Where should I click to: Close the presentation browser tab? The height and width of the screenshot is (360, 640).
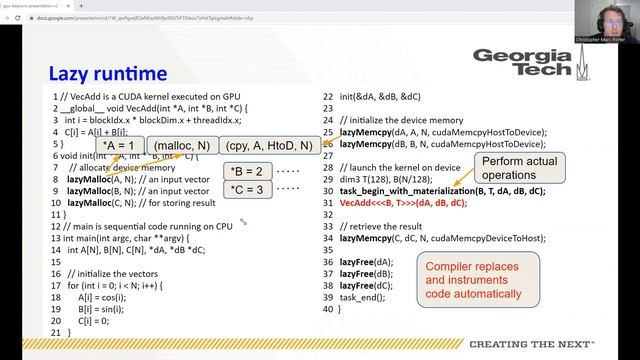coord(68,6)
